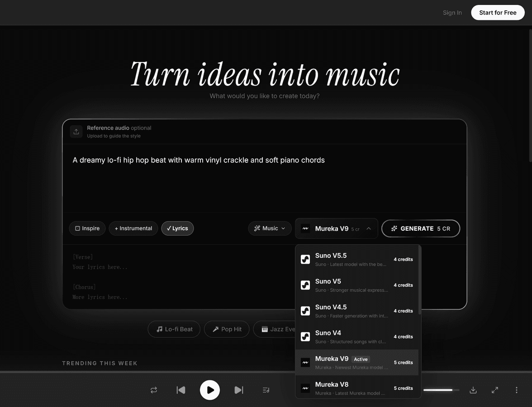
Task: Click the Start for Free button
Action: point(498,13)
